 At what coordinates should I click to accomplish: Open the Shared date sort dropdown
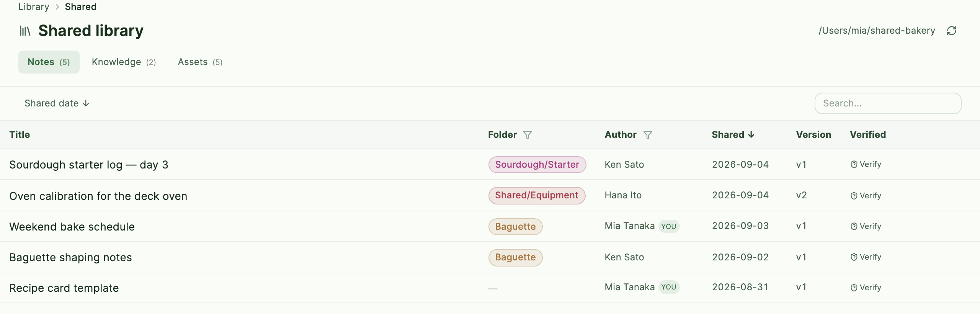(57, 103)
